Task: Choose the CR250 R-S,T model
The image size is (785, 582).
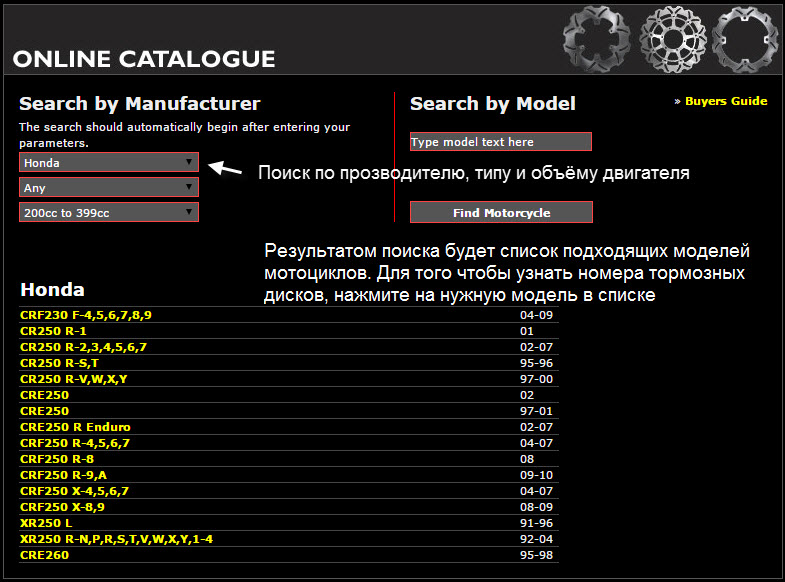Action: click(59, 363)
